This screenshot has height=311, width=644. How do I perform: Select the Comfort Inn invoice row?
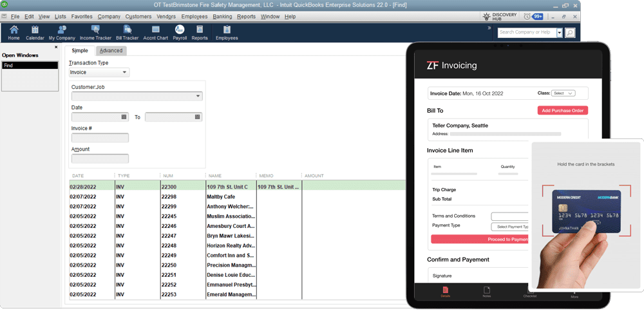pyautogui.click(x=236, y=256)
